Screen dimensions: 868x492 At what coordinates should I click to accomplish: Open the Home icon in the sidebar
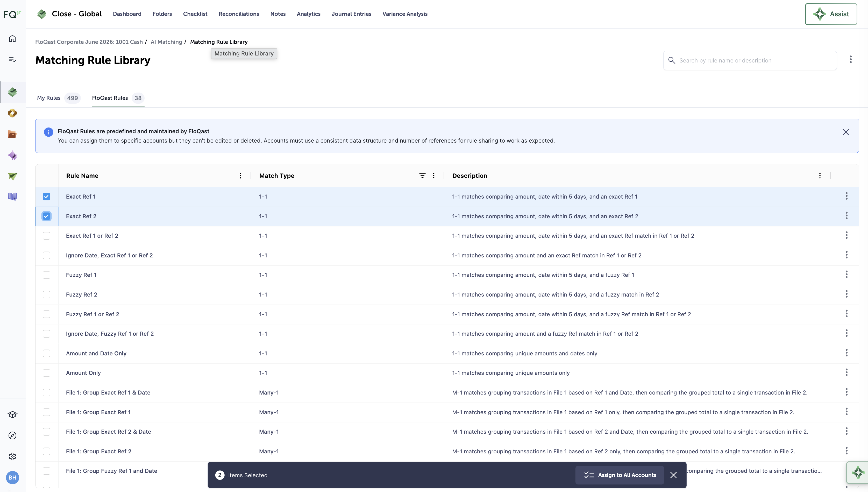point(12,39)
